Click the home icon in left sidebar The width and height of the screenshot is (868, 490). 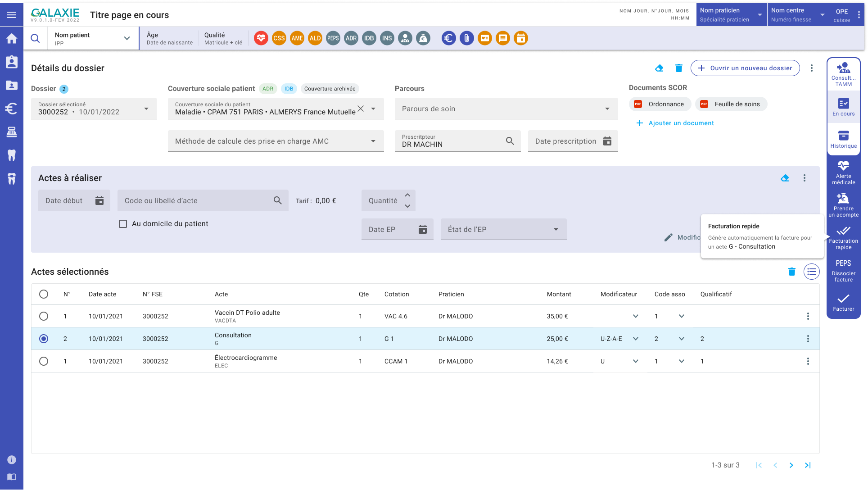12,39
